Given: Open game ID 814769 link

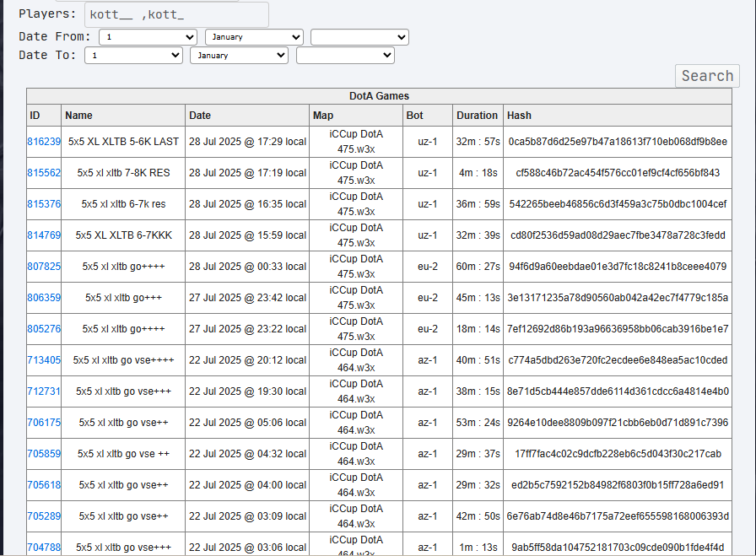Looking at the screenshot, I should click(44, 235).
